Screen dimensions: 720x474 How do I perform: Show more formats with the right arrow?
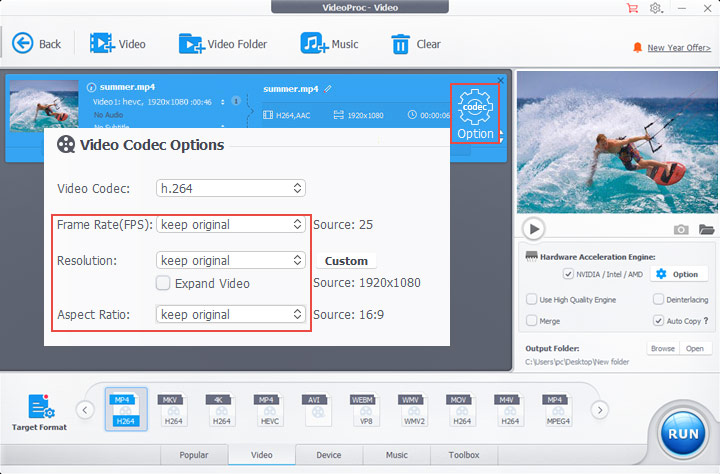[600, 410]
